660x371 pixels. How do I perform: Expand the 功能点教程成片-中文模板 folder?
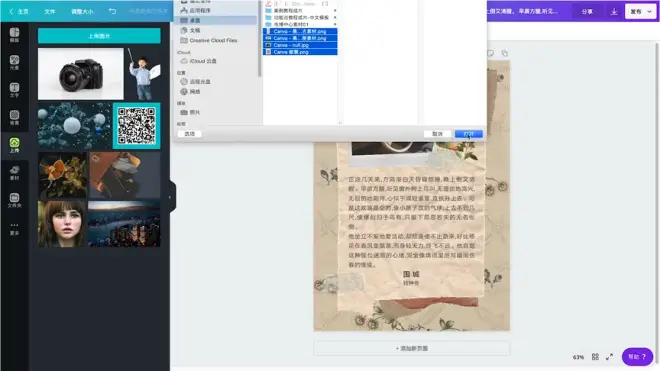(335, 18)
